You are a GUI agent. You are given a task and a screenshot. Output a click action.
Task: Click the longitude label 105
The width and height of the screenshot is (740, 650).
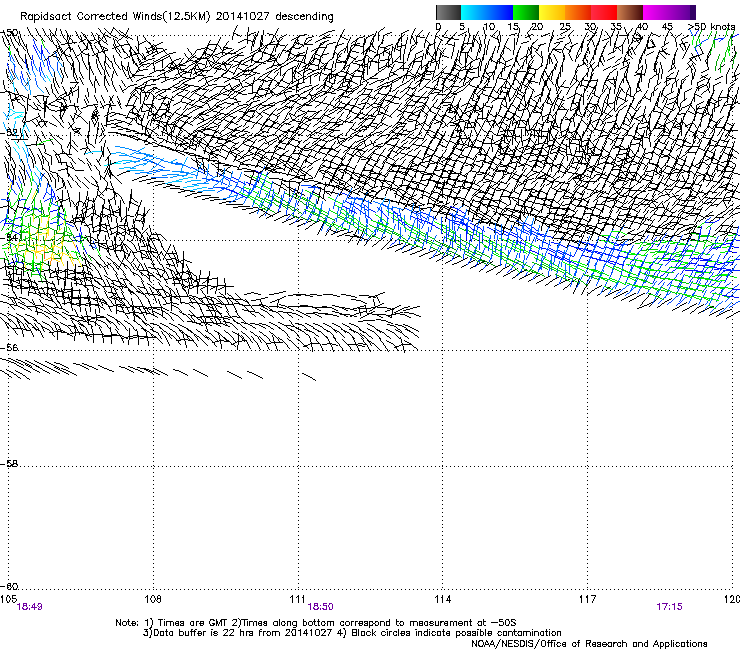(8, 599)
